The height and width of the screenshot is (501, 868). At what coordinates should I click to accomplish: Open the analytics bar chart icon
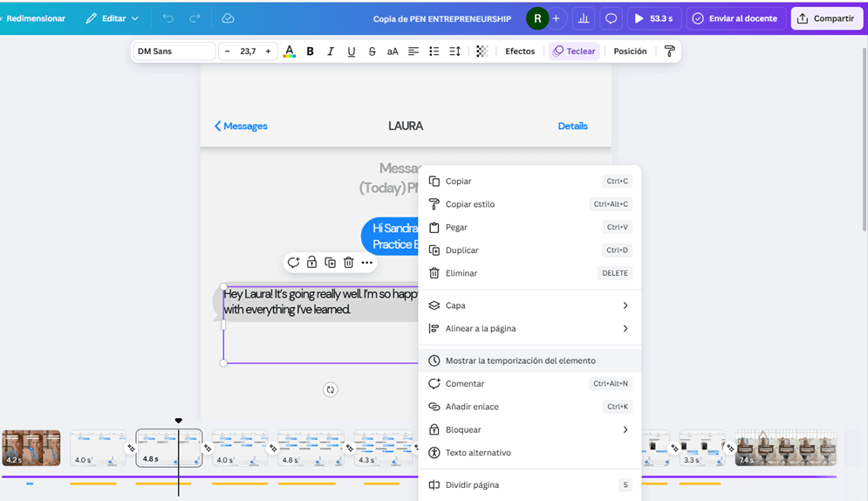tap(584, 18)
